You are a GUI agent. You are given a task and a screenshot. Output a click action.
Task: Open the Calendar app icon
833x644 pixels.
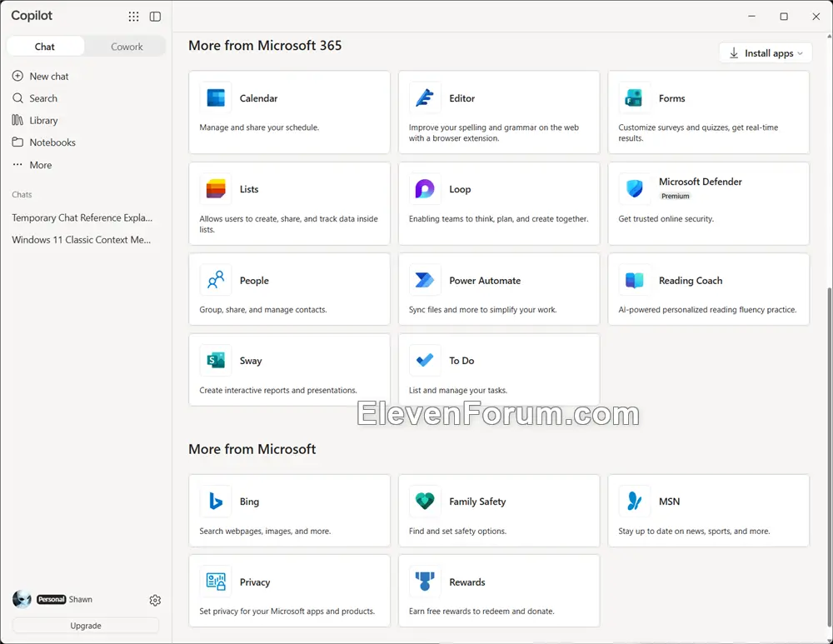(216, 97)
